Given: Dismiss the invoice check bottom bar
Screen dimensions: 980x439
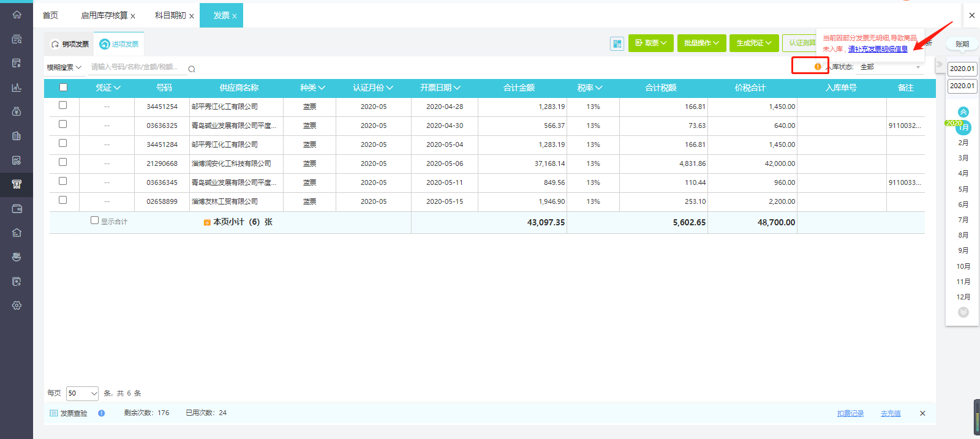Looking at the screenshot, I should (x=922, y=413).
